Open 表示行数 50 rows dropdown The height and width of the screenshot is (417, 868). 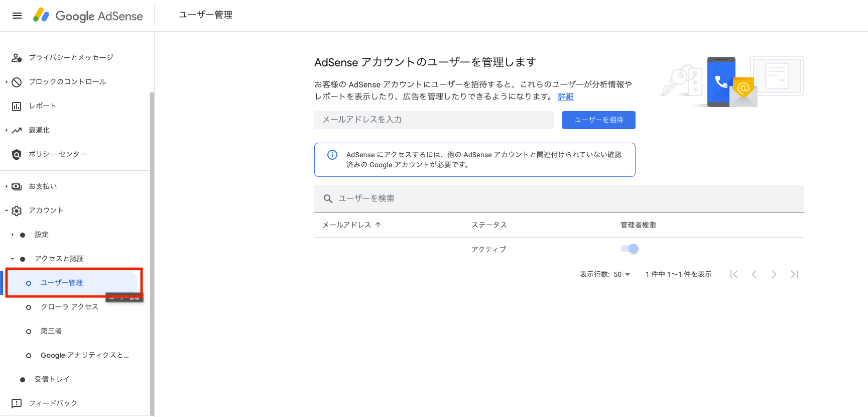tap(622, 274)
